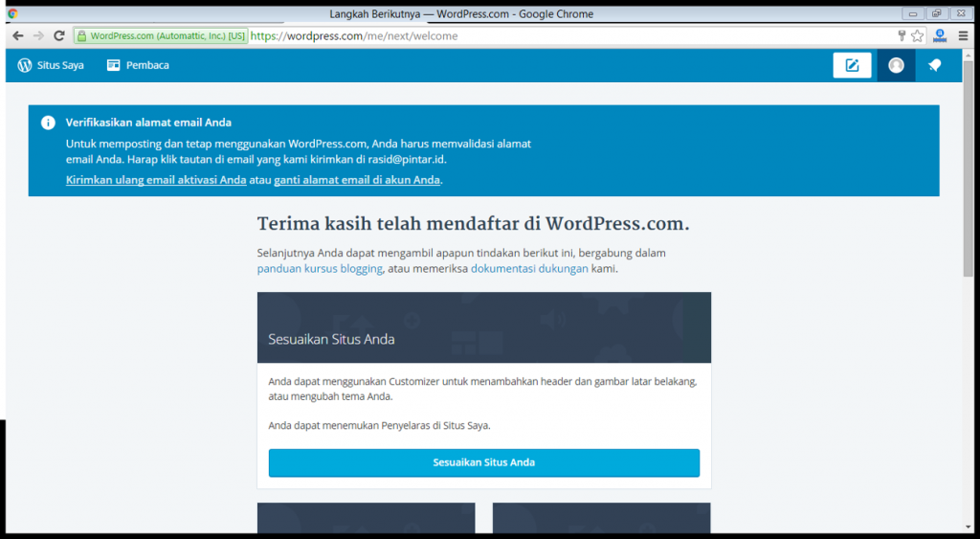The height and width of the screenshot is (539, 980).
Task: Click the write new post pencil button
Action: tap(852, 65)
